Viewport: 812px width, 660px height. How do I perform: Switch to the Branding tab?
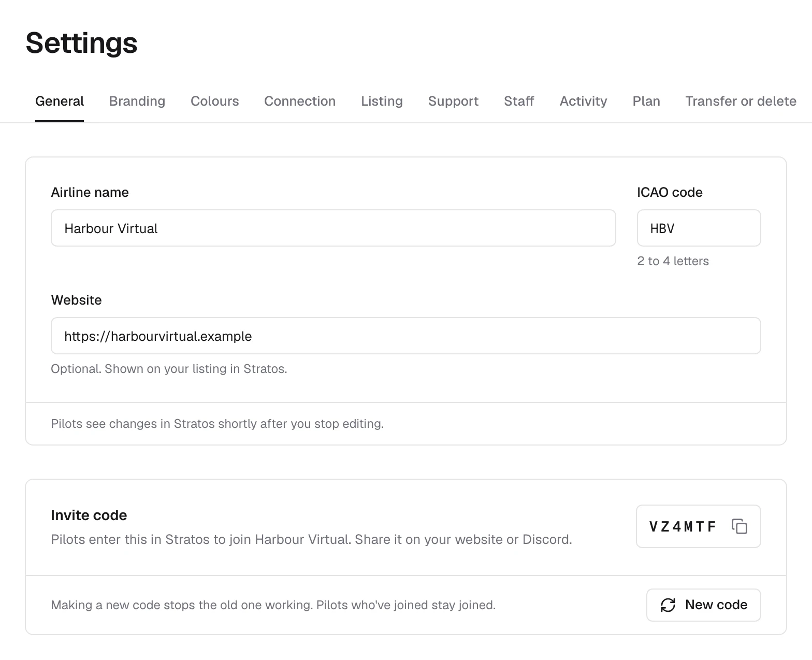[x=137, y=101]
